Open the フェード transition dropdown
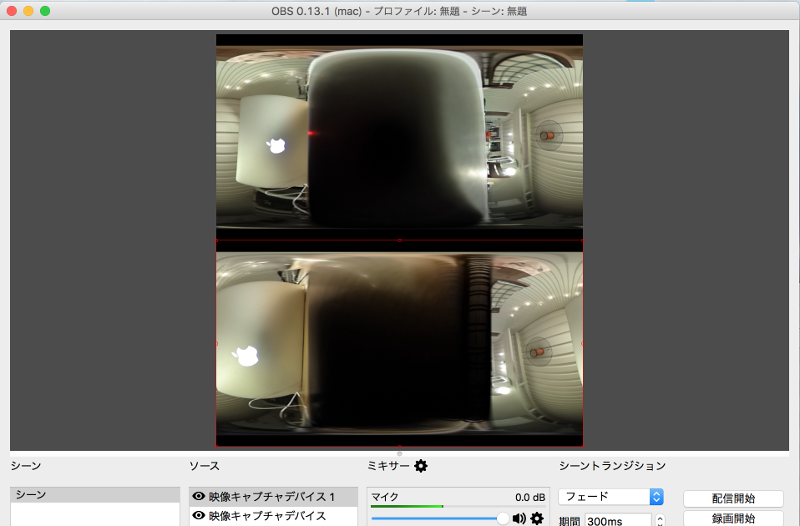The width and height of the screenshot is (800, 526). tap(611, 496)
